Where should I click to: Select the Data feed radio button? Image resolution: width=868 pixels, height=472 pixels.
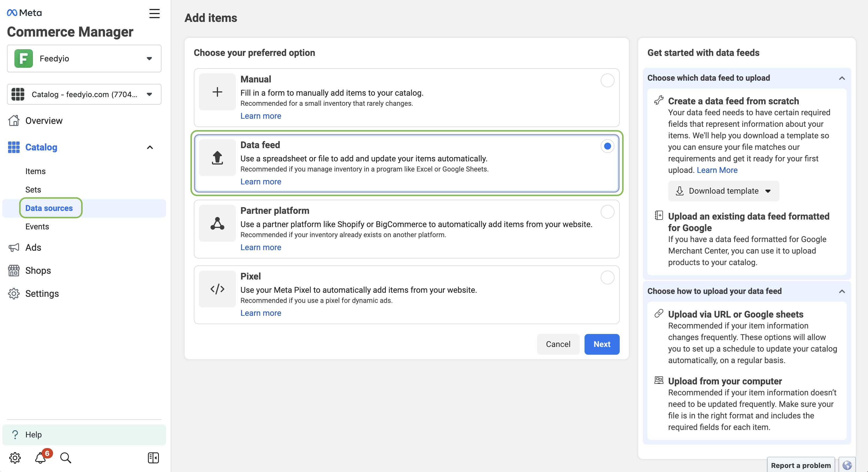click(607, 146)
